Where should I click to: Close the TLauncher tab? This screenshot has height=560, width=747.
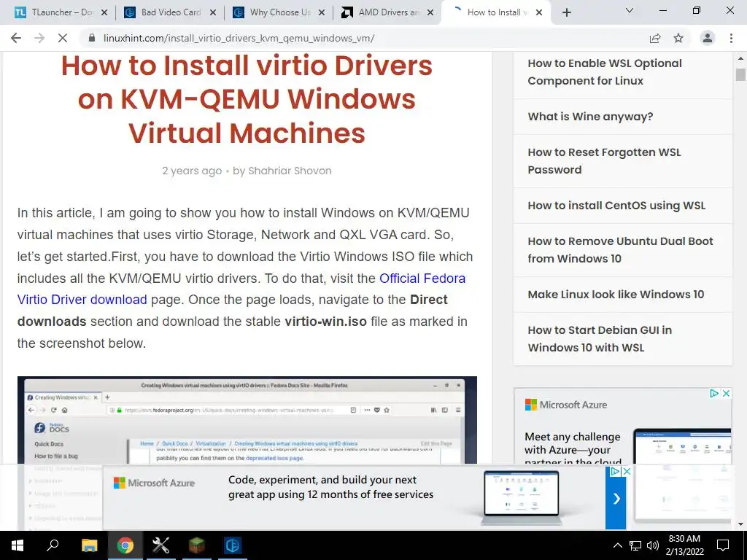point(104,12)
